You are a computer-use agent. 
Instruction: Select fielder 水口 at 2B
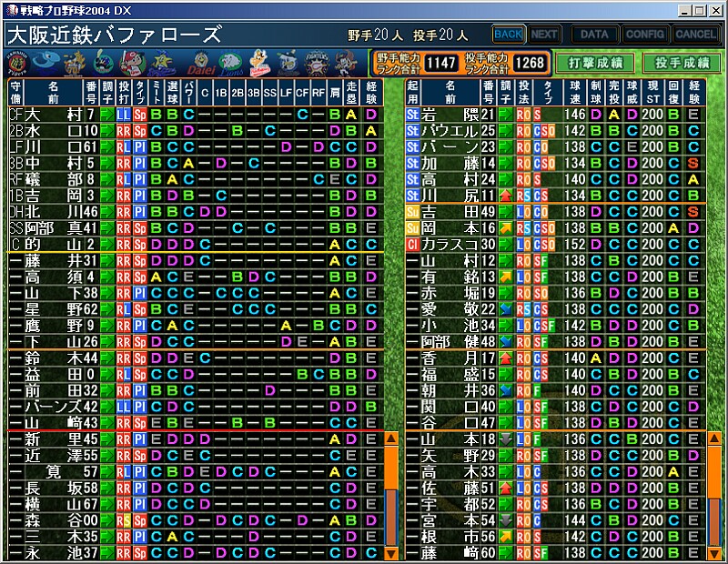tap(196, 130)
